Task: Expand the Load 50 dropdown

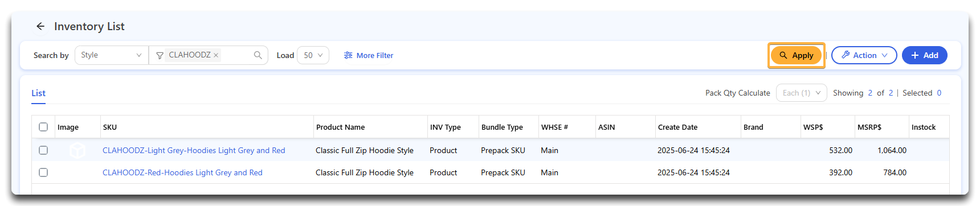Action: click(x=313, y=55)
